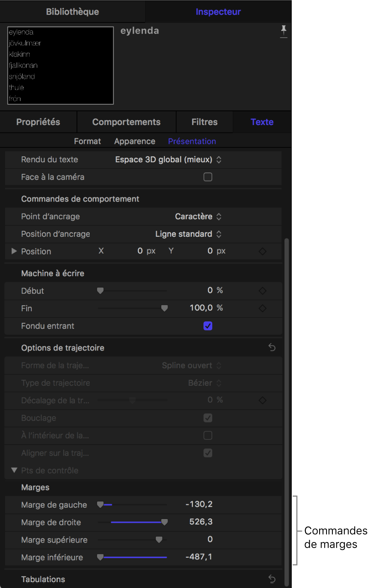Open the Comportements tab

[x=126, y=122]
